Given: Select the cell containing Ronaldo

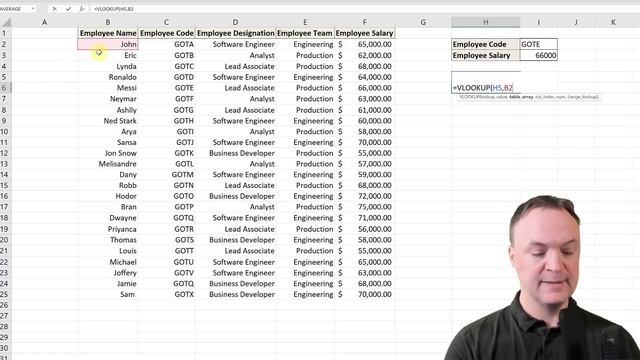Looking at the screenshot, I should (x=108, y=77).
